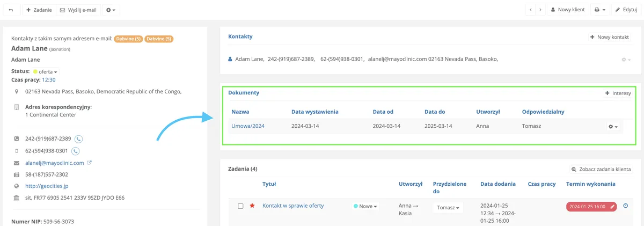Viewport: 644px width, 226px height.
Task: Click the person icon before Adam Lane contact
Action: [x=230, y=59]
